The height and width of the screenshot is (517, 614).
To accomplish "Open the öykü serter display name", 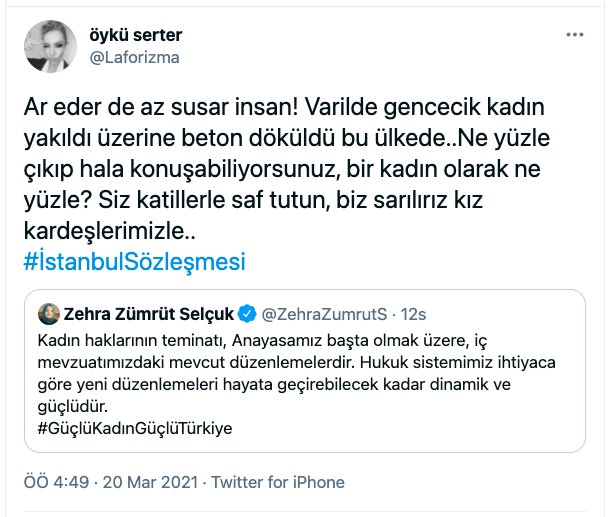I will coord(133,36).
